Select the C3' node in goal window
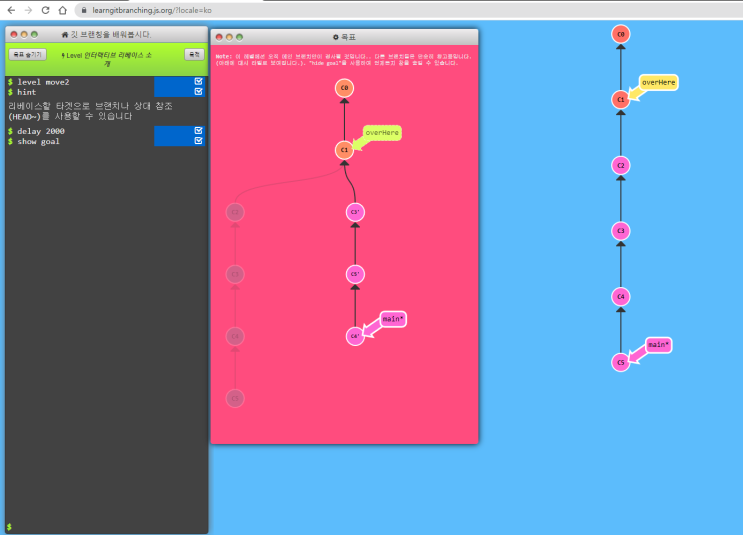743x535 pixels. [354, 212]
